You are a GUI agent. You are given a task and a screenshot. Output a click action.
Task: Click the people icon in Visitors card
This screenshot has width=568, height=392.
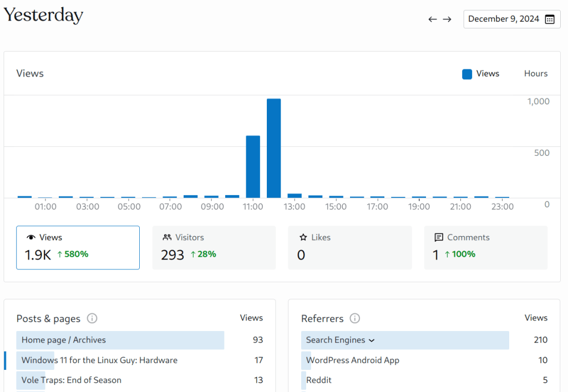[x=167, y=237]
